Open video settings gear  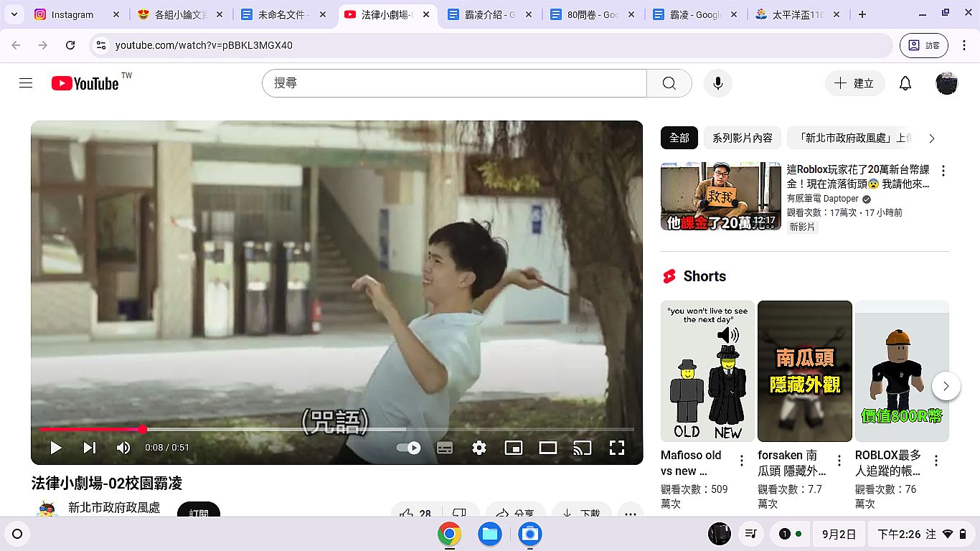click(479, 448)
